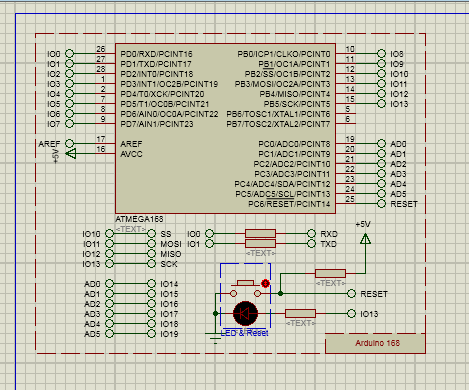
Task: Click the IO19 terminal circle
Action: pos(151,334)
